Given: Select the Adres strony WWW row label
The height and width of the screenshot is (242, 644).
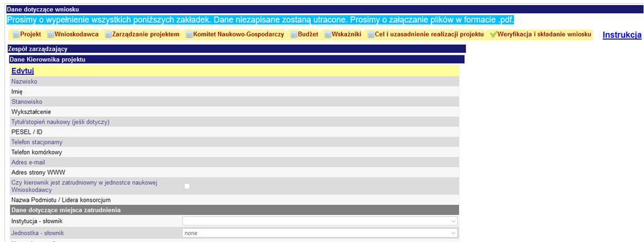Looking at the screenshot, I should click(38, 172).
